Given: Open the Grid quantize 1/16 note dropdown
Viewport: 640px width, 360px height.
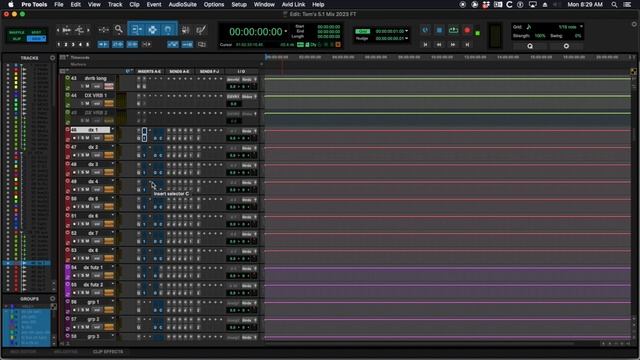Looking at the screenshot, I should (x=581, y=27).
